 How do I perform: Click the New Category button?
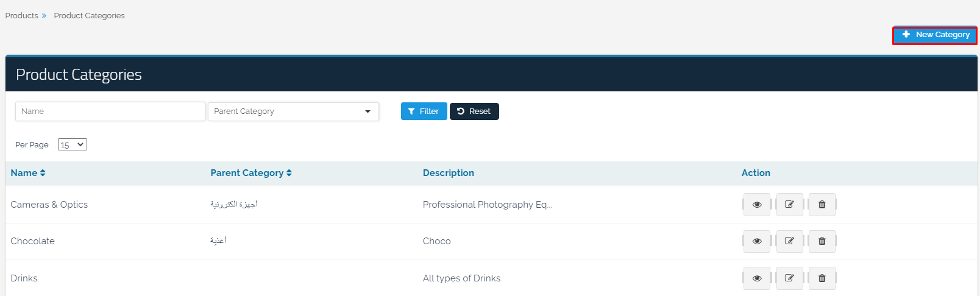(x=935, y=35)
